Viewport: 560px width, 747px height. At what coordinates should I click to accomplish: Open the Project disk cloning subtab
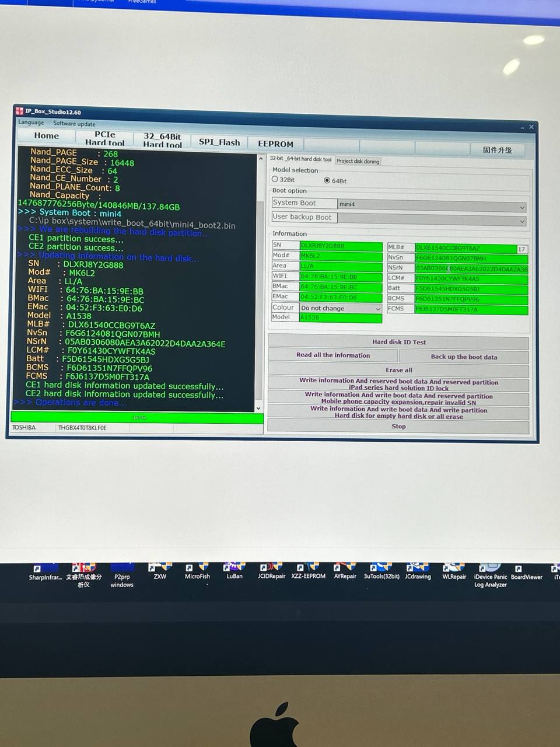(358, 161)
